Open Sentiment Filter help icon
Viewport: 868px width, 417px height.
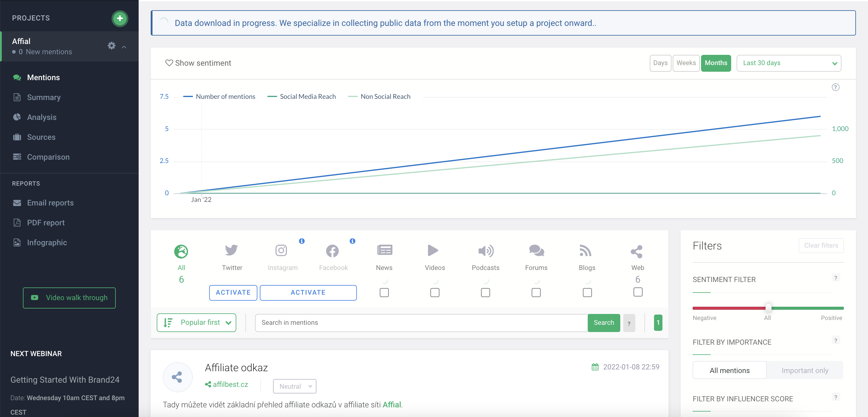point(835,278)
